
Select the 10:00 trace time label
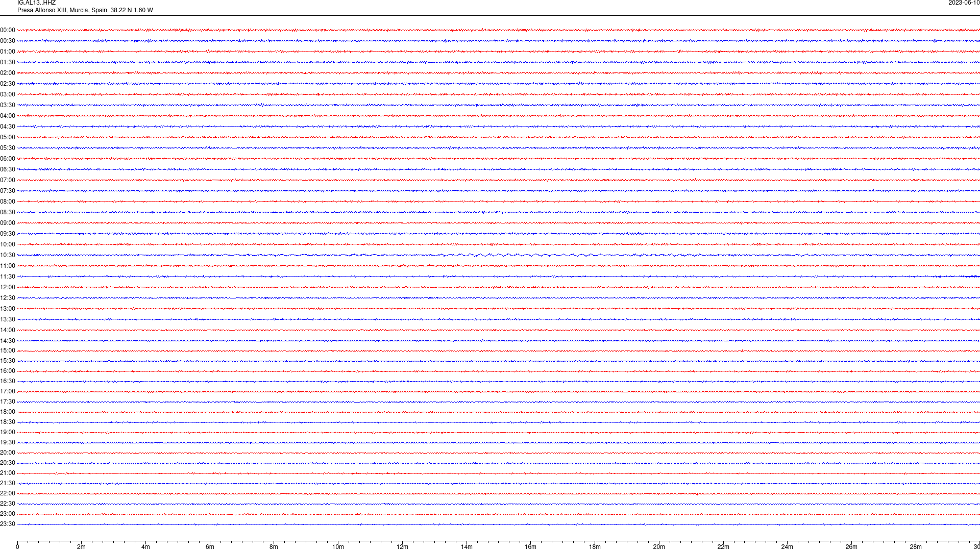pos(8,244)
